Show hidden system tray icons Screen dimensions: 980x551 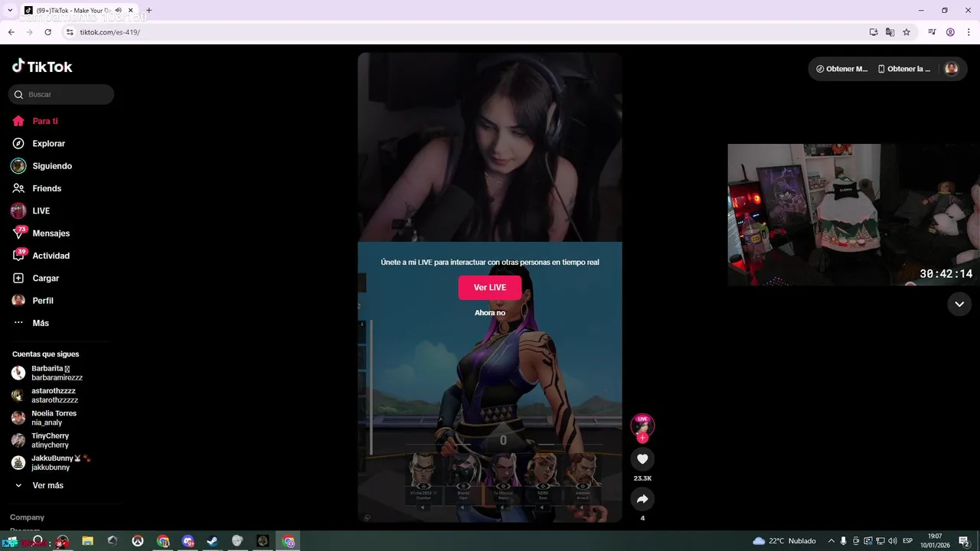[x=831, y=541]
